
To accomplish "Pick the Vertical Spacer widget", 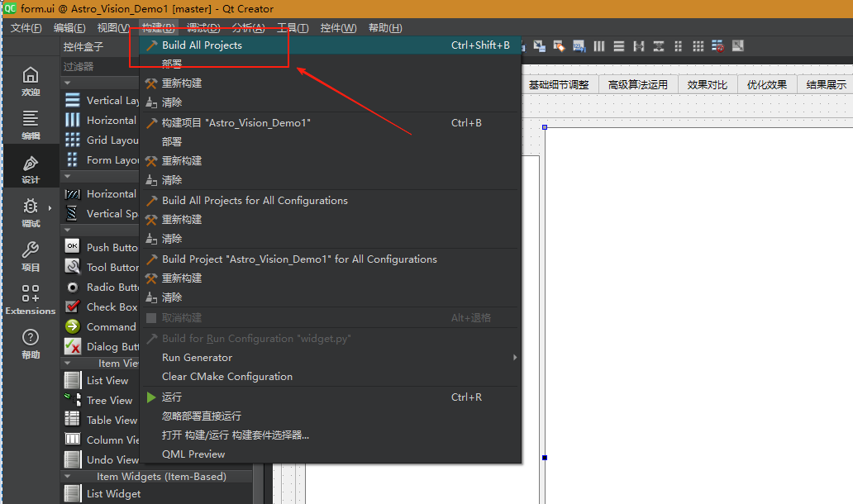I will (x=101, y=214).
